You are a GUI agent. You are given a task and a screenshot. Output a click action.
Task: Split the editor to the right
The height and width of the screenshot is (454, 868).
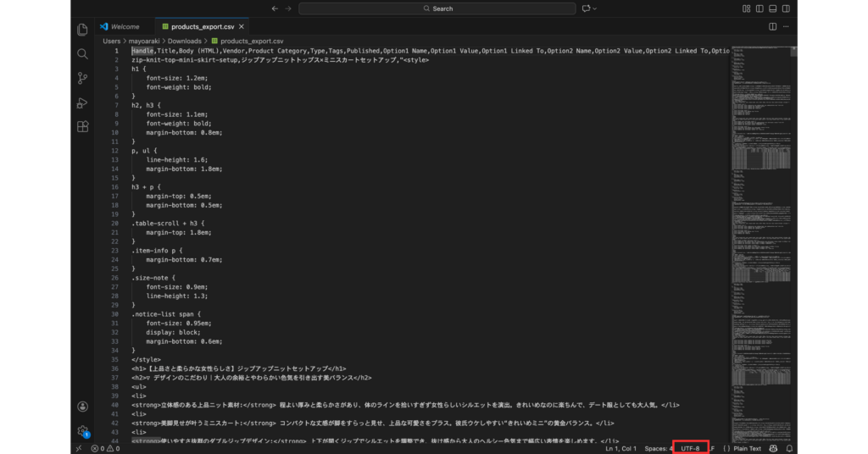tap(772, 26)
